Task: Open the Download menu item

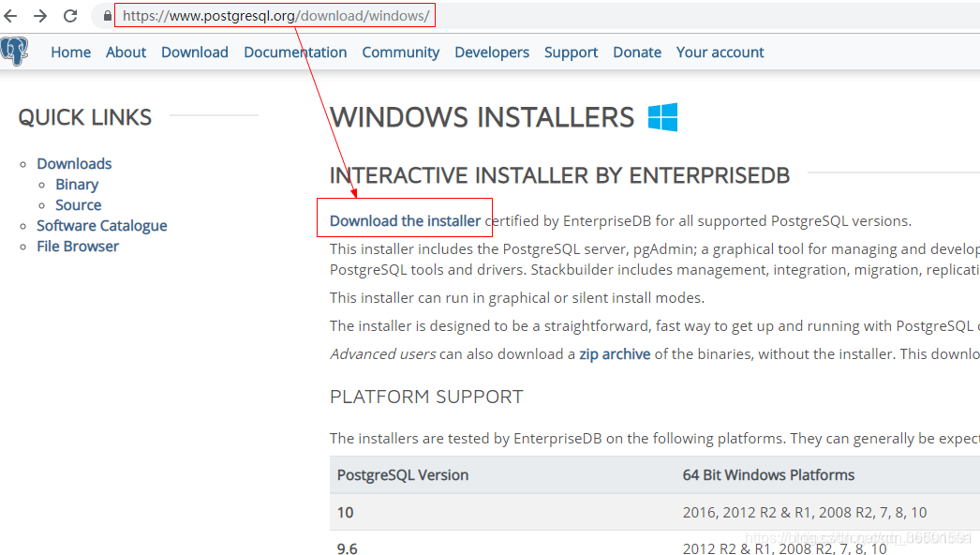Action: coord(194,52)
